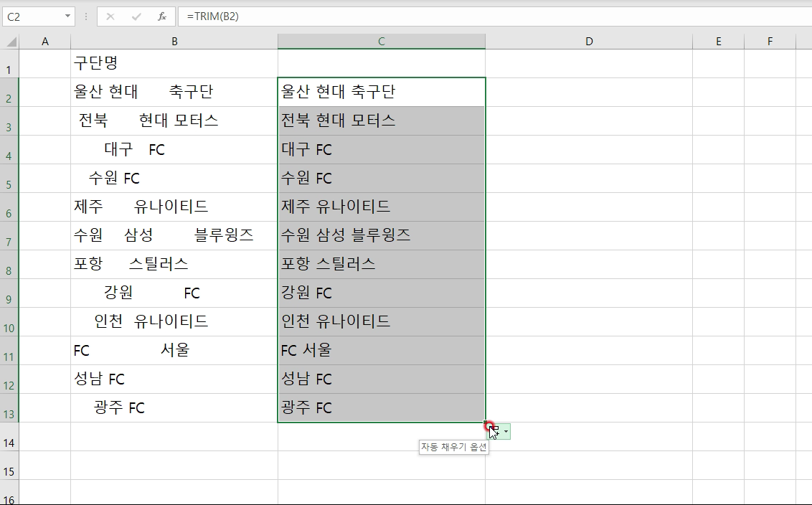Click trimmed cell C10 인천 유나이티드

[382, 322]
